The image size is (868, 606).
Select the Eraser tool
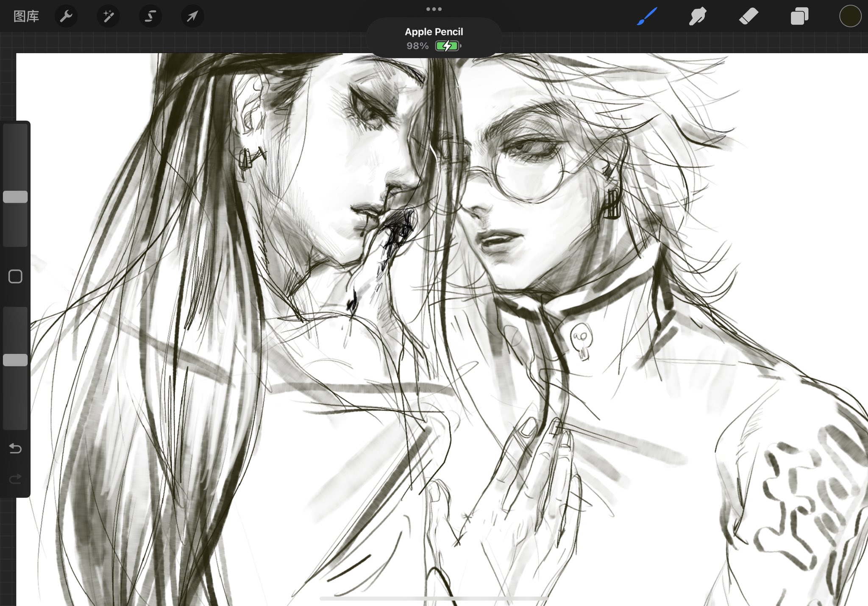pos(748,17)
